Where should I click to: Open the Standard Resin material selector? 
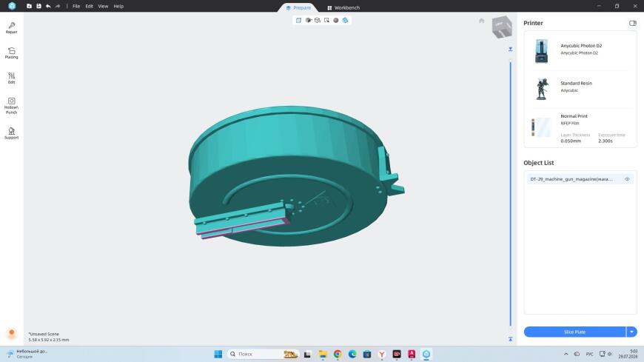(x=580, y=88)
